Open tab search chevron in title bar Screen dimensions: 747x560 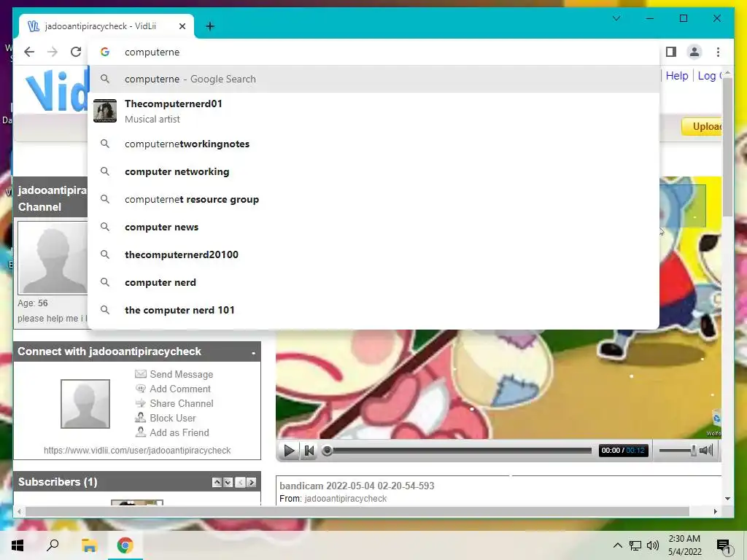(x=616, y=18)
